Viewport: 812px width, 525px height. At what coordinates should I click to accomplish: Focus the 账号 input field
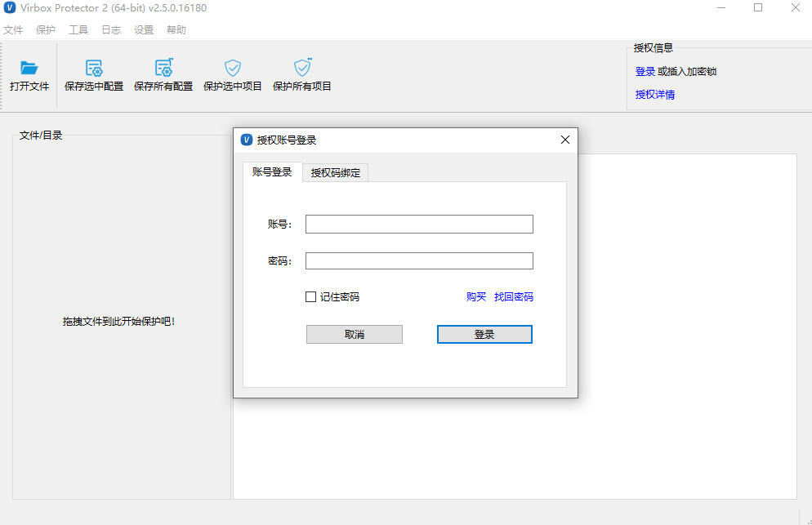(419, 225)
